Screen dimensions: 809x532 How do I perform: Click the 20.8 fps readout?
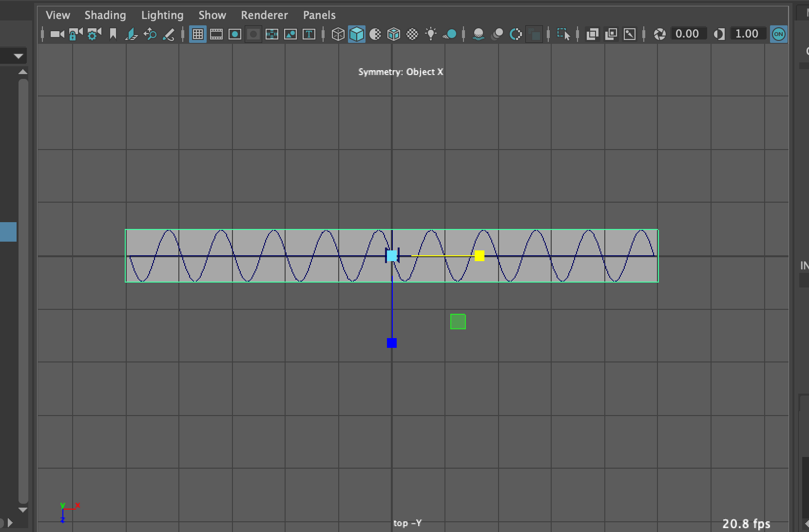(746, 524)
